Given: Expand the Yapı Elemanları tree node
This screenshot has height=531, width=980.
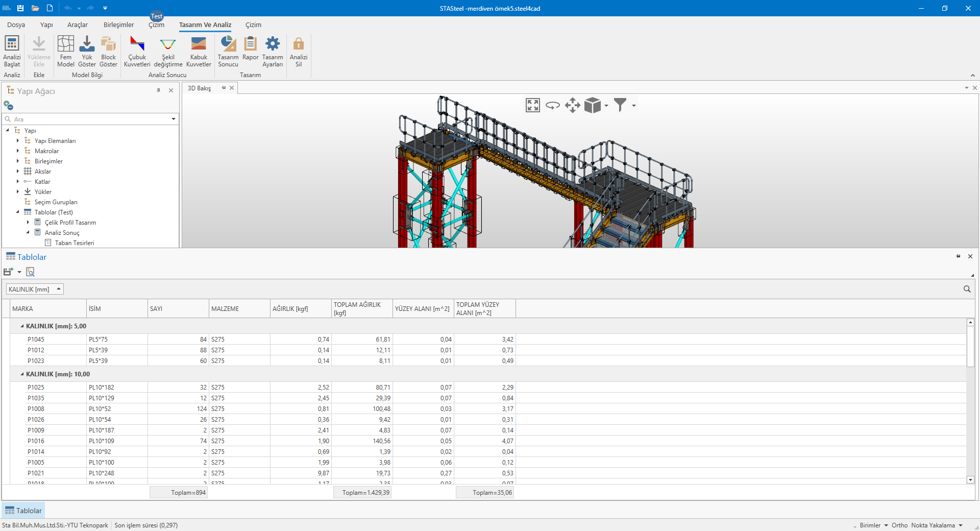Looking at the screenshot, I should pos(18,141).
